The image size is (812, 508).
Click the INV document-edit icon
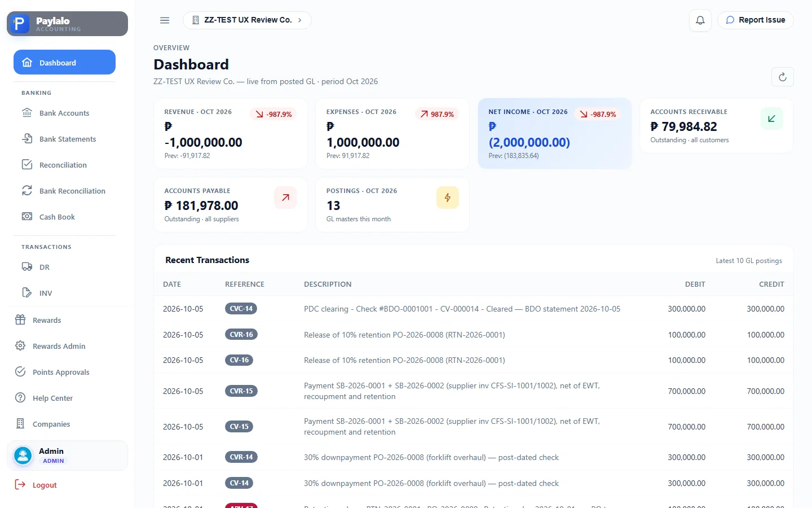pos(27,293)
